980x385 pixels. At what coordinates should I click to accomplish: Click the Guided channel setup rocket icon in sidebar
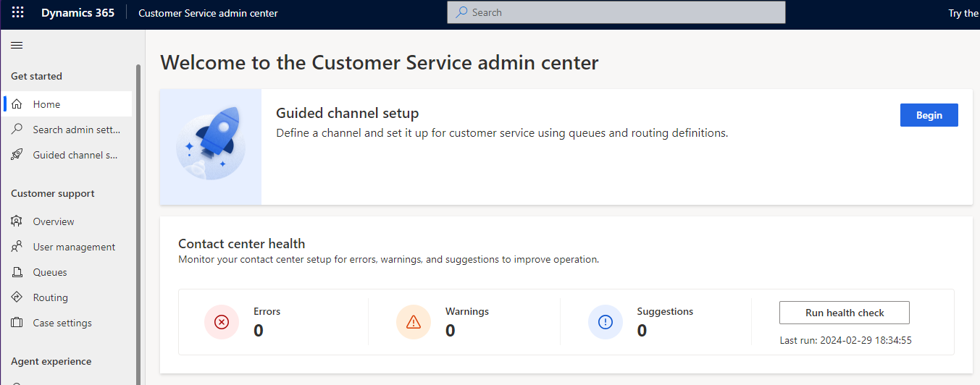click(17, 155)
